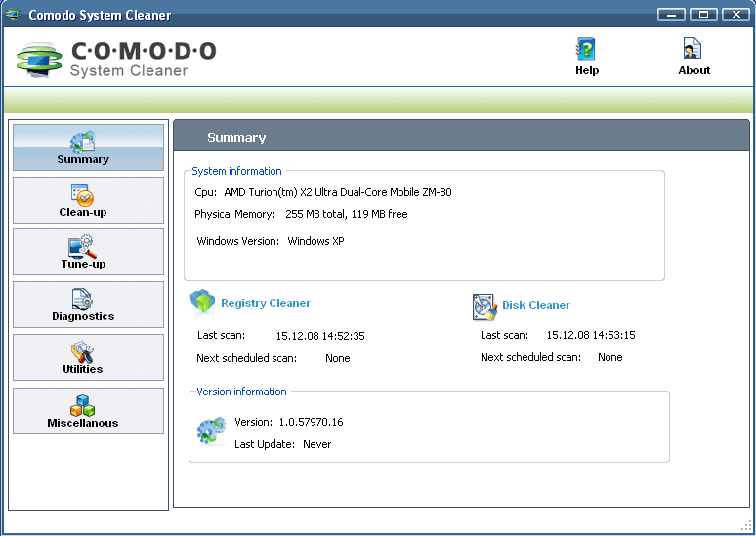Switch to the Tune-up section
This screenshot has width=756, height=536.
point(88,252)
